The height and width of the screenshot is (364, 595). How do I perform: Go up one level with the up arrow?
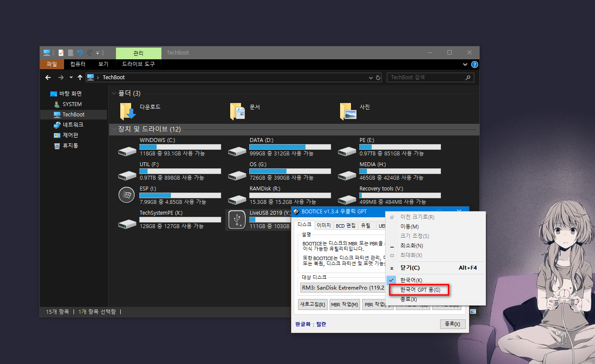click(80, 77)
